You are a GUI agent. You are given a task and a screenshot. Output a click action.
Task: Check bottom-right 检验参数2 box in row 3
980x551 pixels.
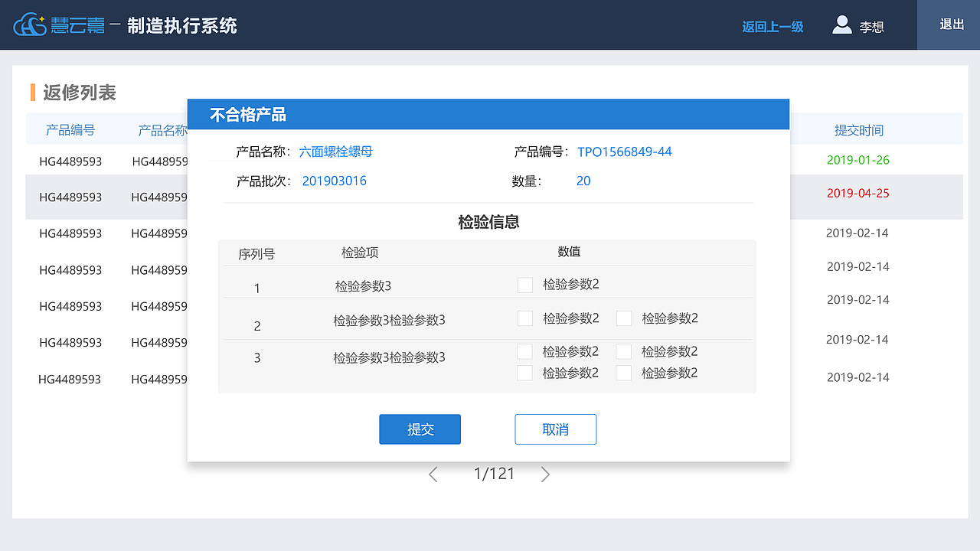[624, 373]
